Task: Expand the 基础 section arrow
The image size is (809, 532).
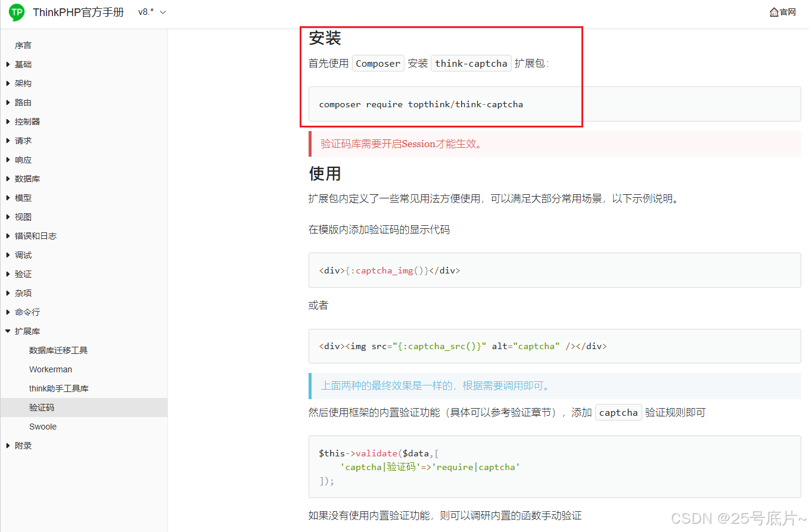Action: [8, 64]
